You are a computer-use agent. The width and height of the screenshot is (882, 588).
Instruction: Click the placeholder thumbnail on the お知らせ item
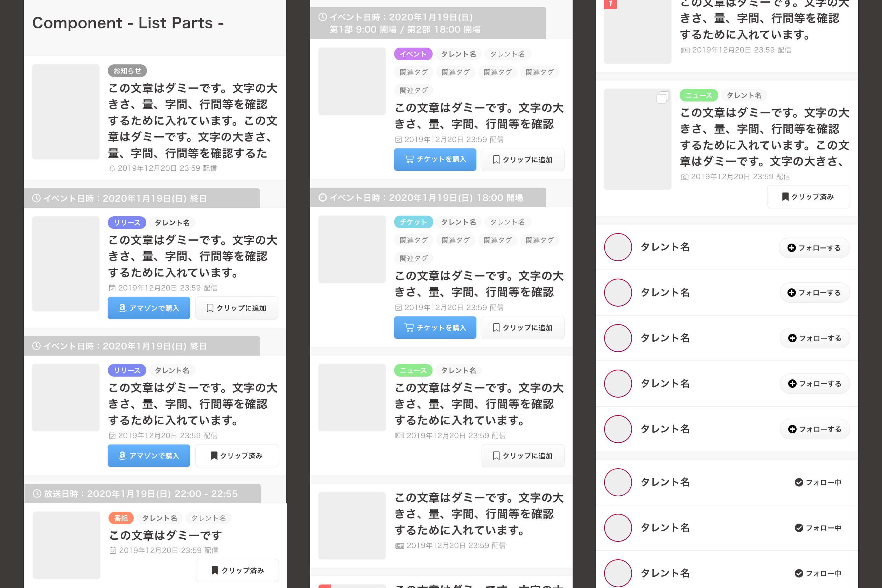[x=66, y=112]
